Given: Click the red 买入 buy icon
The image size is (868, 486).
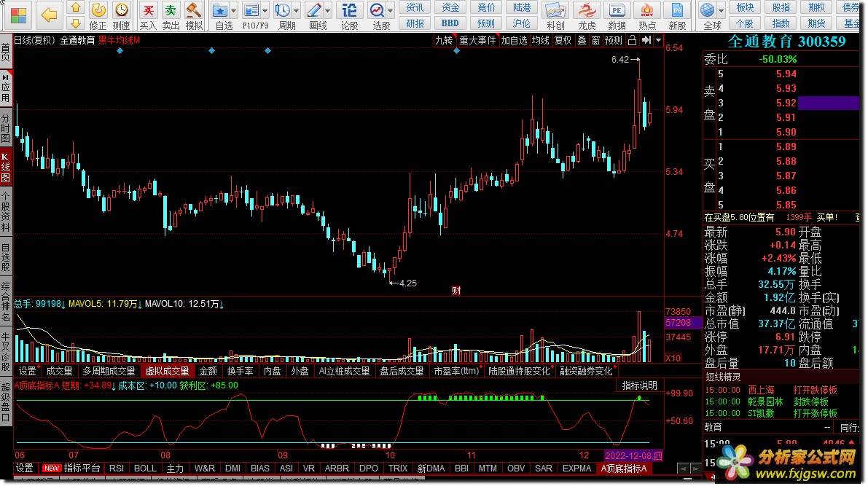Looking at the screenshot, I should (x=148, y=10).
